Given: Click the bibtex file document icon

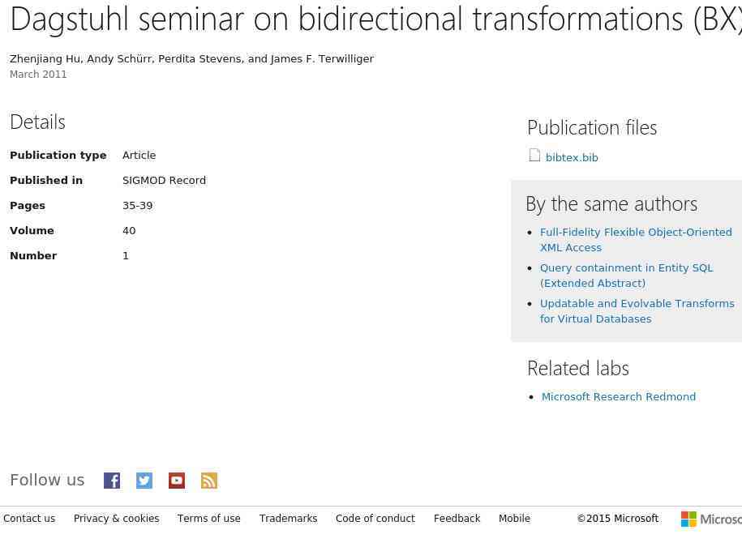Looking at the screenshot, I should point(534,155).
